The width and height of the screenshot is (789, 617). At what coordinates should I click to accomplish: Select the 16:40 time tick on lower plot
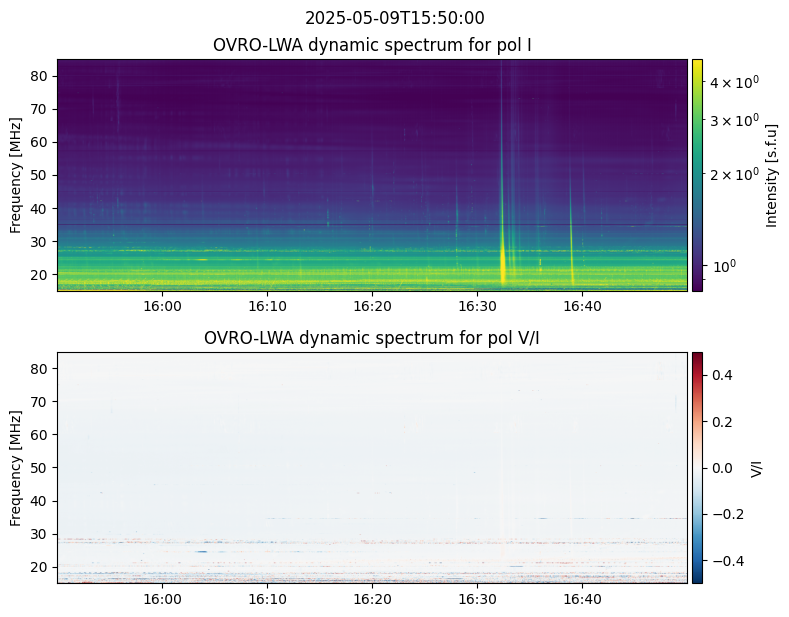coord(582,599)
